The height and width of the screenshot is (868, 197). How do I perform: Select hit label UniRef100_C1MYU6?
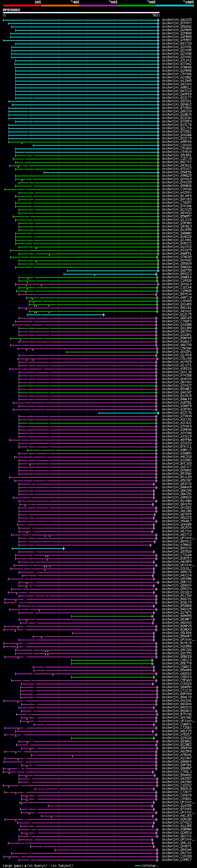click(177, 189)
